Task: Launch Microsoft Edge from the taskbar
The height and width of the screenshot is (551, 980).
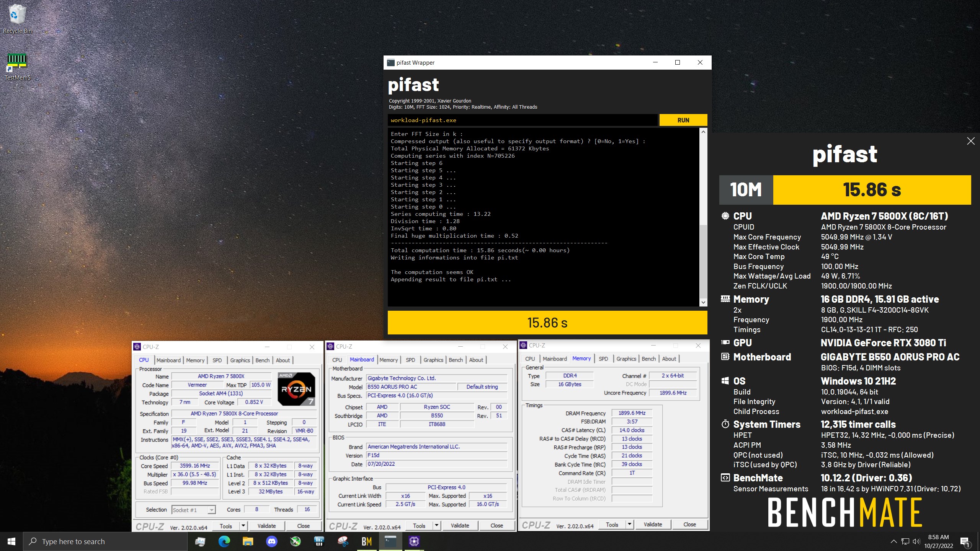Action: (x=224, y=541)
